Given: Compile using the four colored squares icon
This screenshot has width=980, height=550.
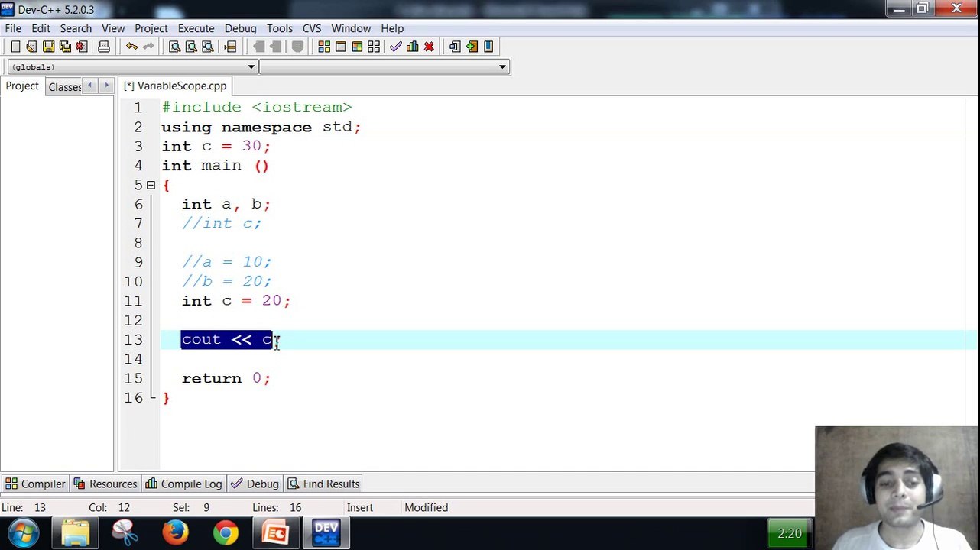Looking at the screenshot, I should click(x=324, y=47).
